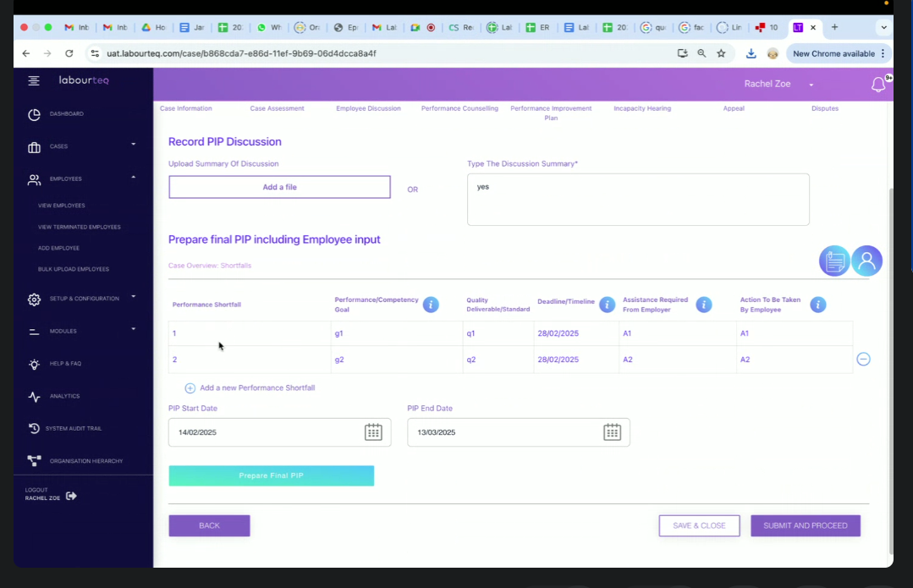Toggle the hamburger sidebar menu icon
Image resolution: width=913 pixels, height=588 pixels.
(x=34, y=81)
